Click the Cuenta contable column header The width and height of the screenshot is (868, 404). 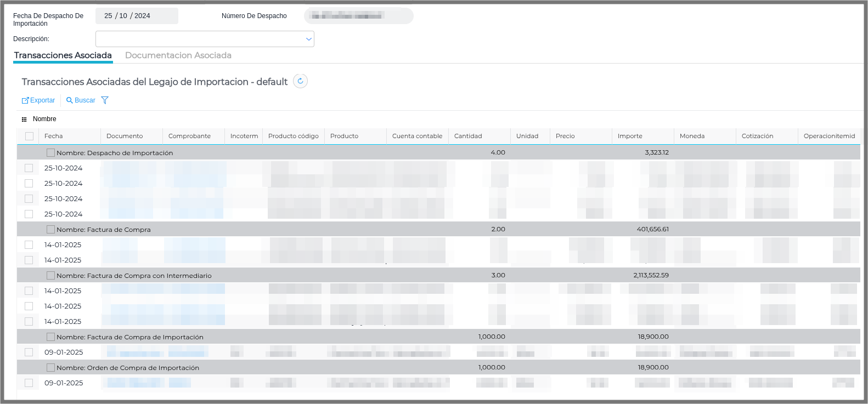click(417, 136)
